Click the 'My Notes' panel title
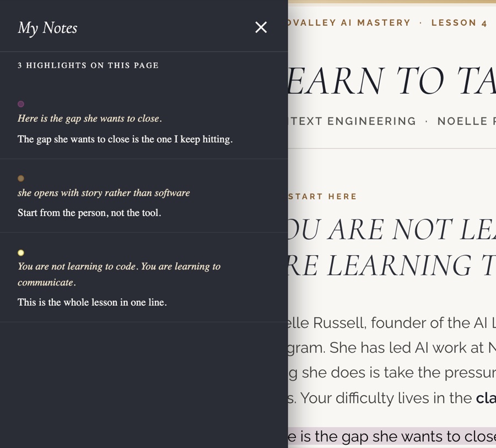Screen dimensions: 496x448 click(47, 28)
